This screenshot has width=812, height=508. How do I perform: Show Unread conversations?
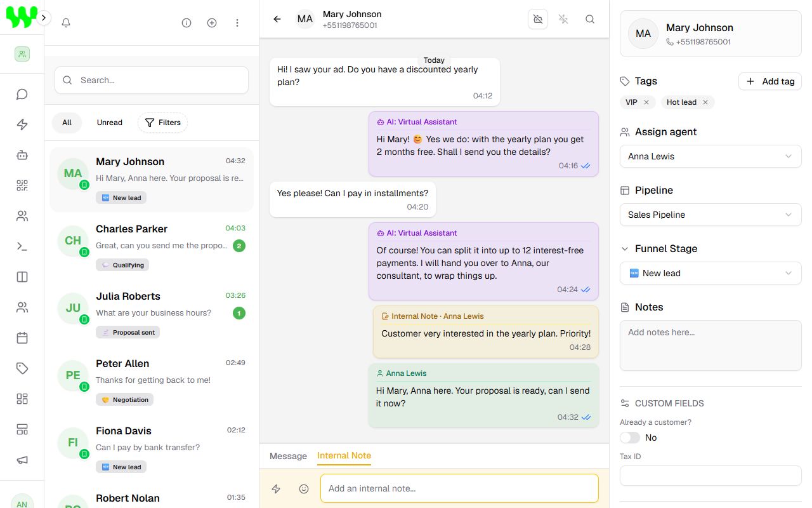[109, 123]
